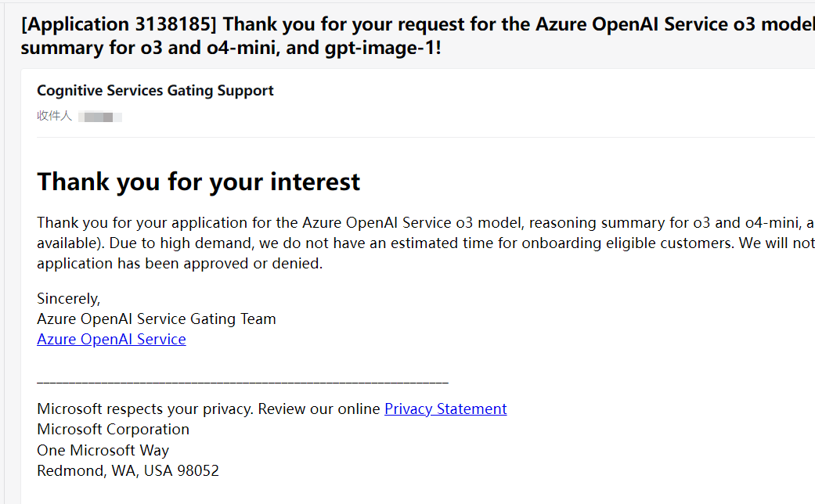
Task: Open the Privacy Statement link
Action: (445, 409)
